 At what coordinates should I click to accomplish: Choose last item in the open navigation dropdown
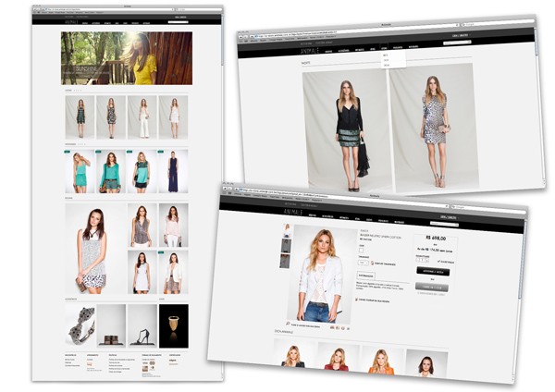pyautogui.click(x=386, y=66)
